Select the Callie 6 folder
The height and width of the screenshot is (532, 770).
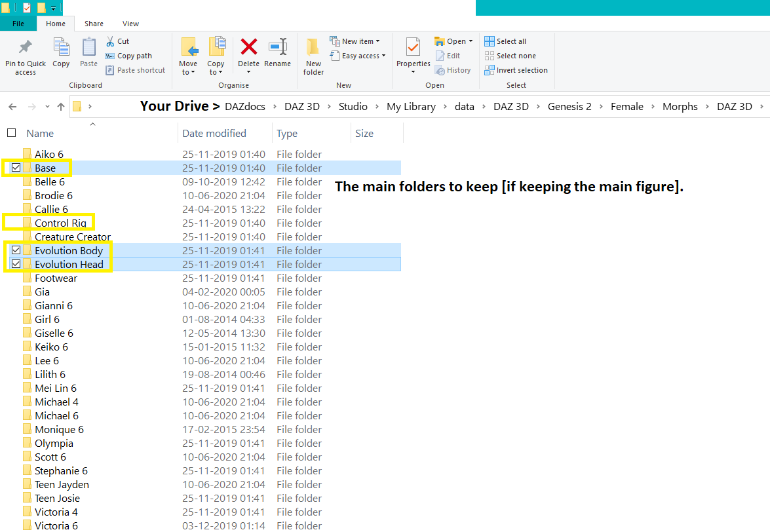point(51,209)
